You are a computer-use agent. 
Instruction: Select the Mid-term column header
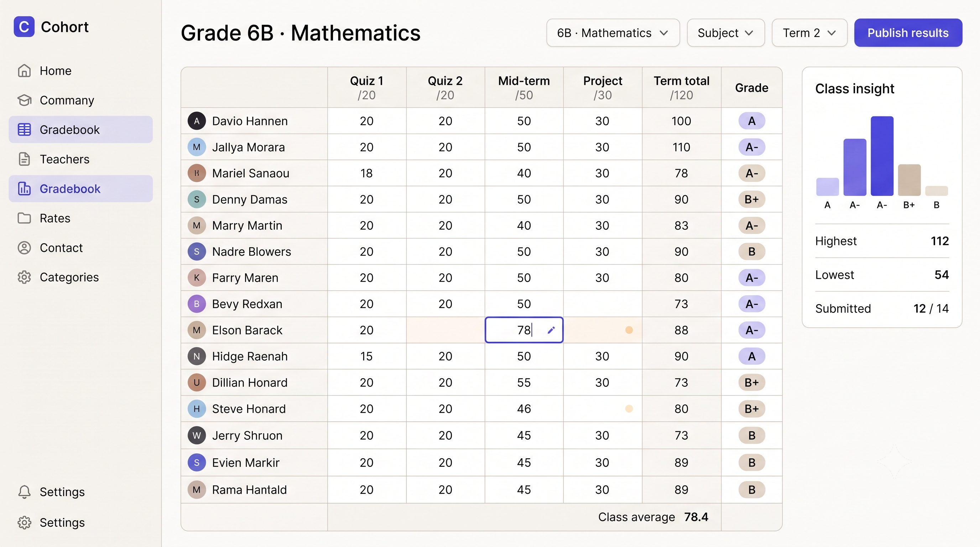524,88
